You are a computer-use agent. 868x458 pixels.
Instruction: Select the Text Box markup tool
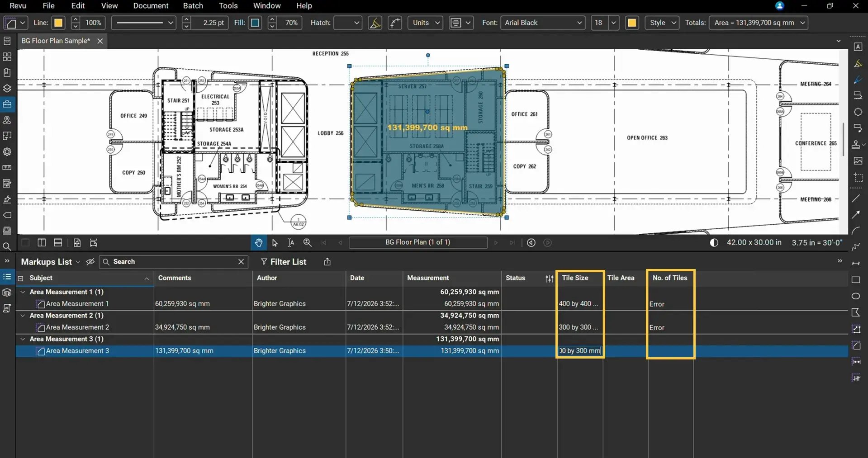point(858,47)
